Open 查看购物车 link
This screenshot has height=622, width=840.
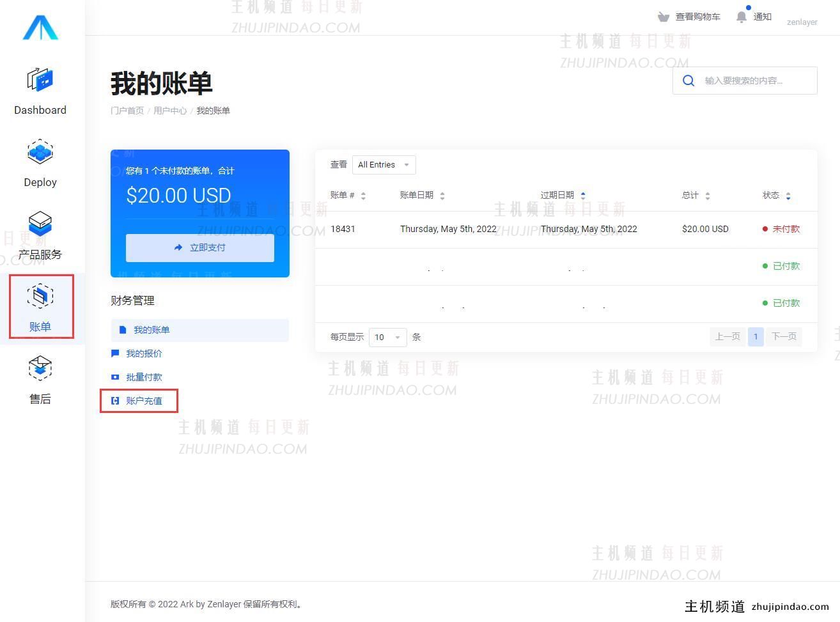(698, 17)
